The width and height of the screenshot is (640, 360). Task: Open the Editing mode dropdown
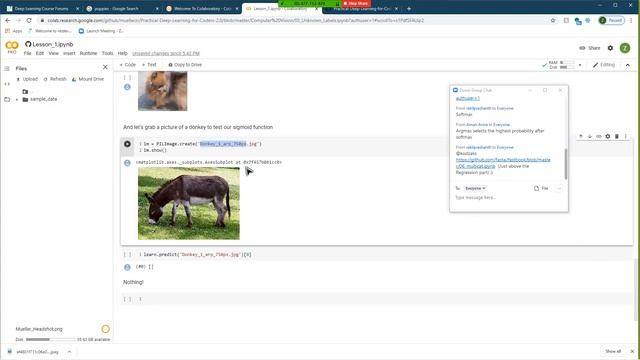click(x=604, y=65)
